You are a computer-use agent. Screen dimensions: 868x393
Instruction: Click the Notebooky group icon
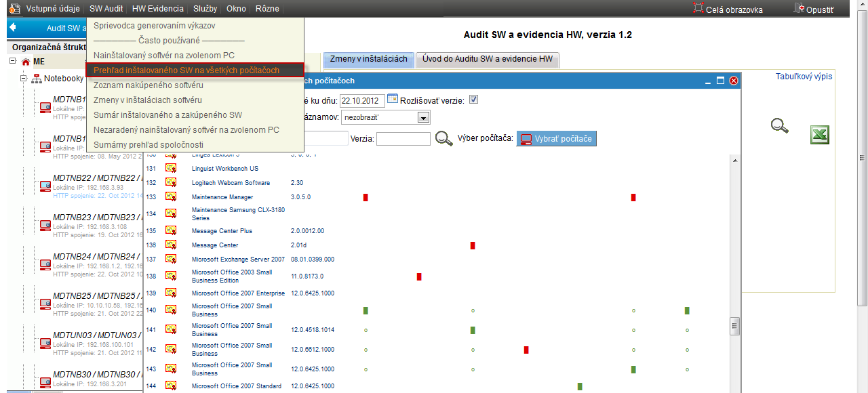[x=37, y=79]
